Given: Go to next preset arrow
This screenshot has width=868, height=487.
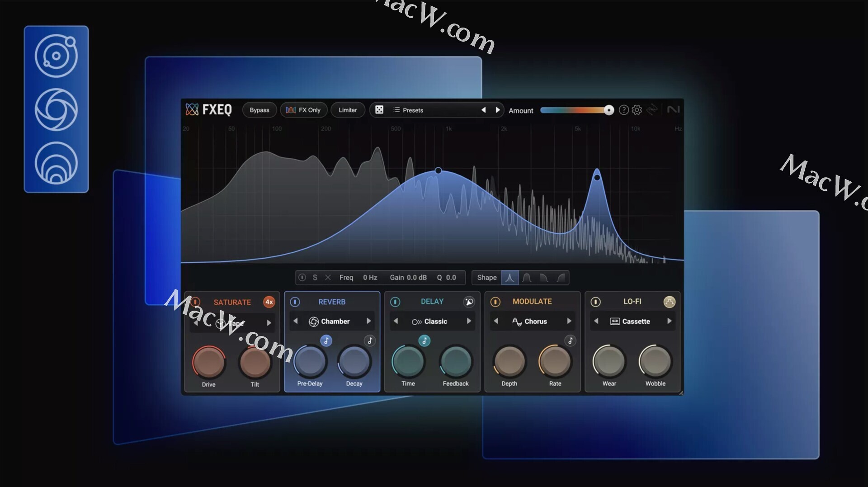Looking at the screenshot, I should point(498,110).
